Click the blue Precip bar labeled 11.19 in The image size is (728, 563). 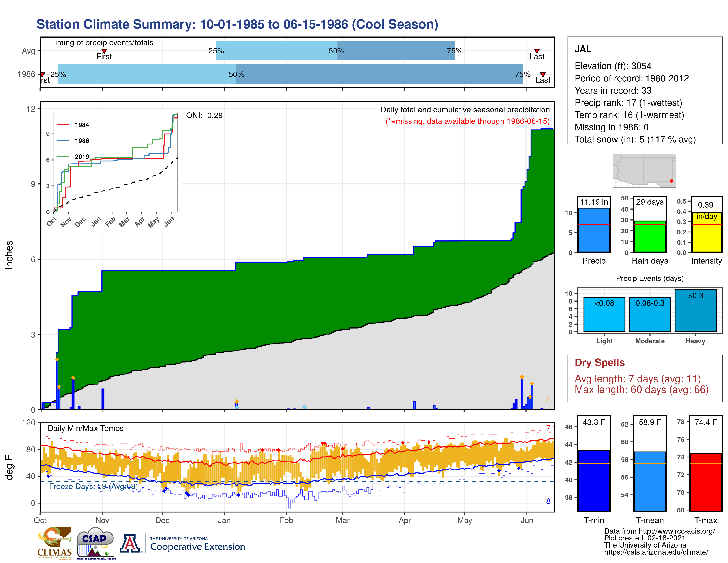pyautogui.click(x=594, y=230)
